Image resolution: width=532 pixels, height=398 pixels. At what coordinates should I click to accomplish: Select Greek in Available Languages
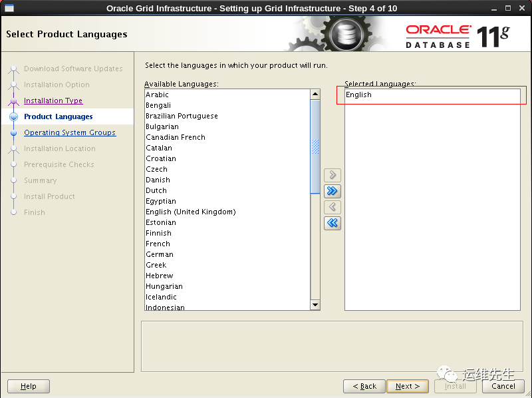click(x=227, y=265)
